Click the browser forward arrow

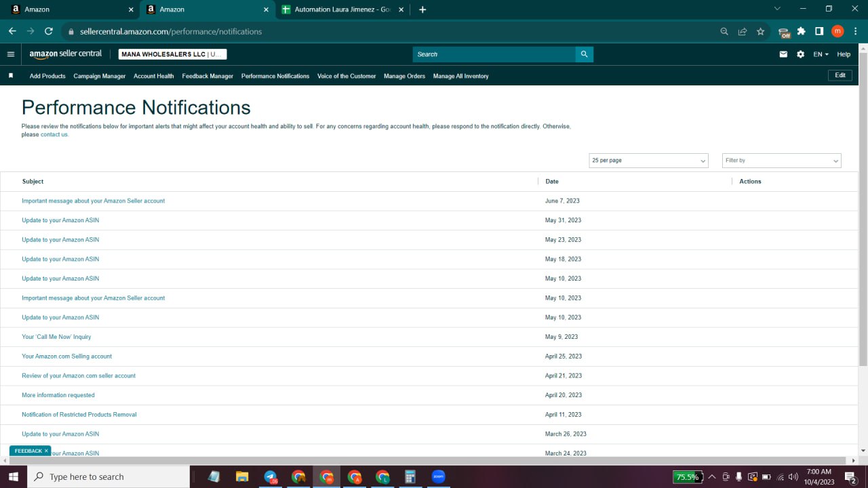click(31, 31)
